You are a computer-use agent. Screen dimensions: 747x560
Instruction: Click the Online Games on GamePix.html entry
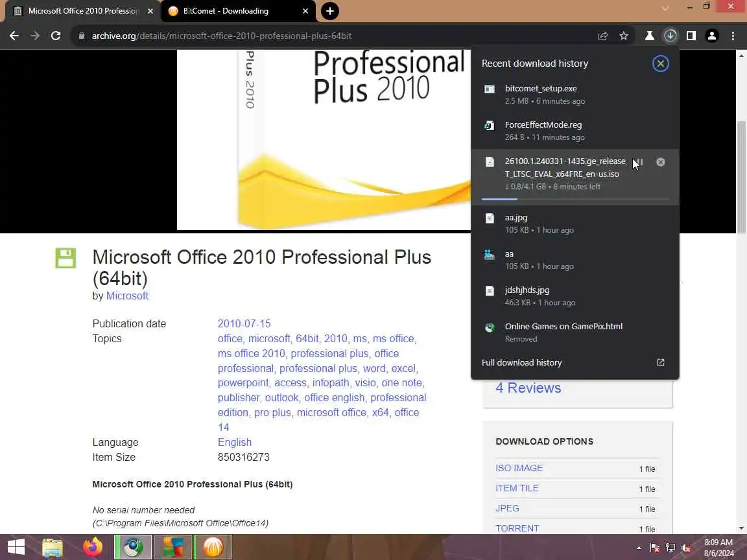[575, 332]
